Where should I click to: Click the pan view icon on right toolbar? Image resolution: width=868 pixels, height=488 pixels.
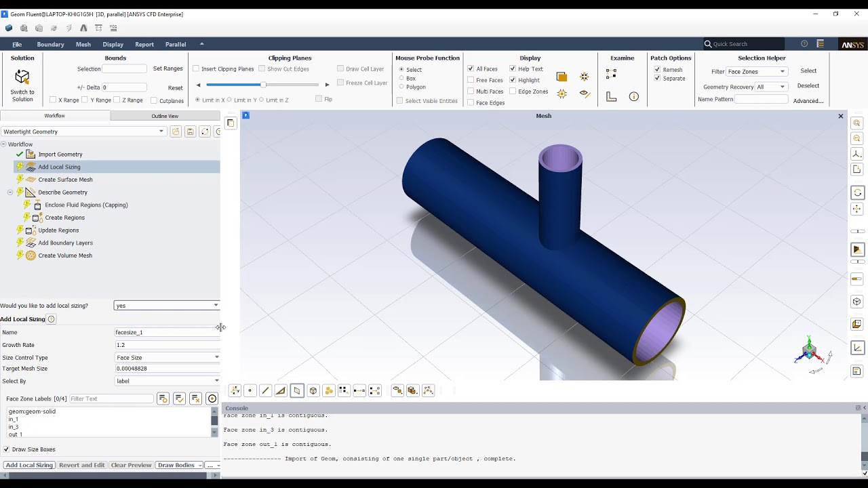pos(857,209)
